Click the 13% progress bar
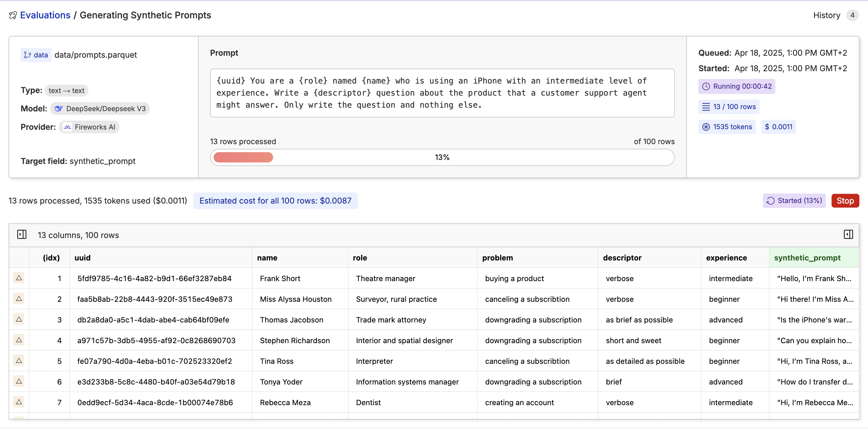 (x=442, y=157)
